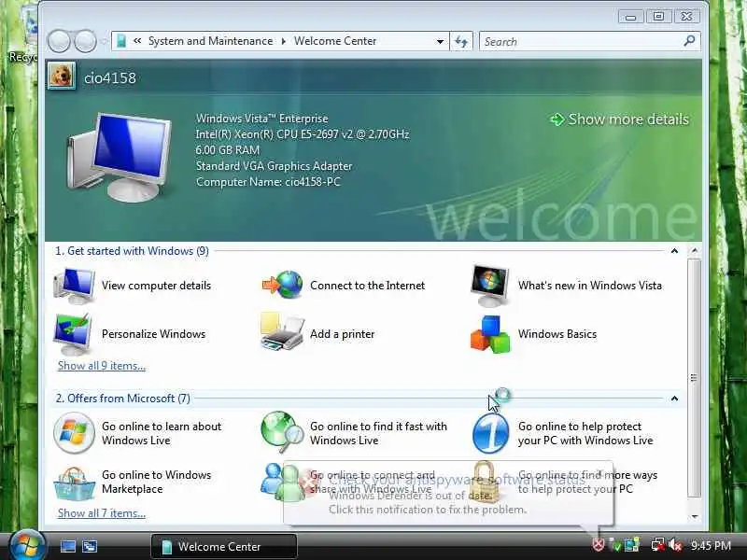747x560 pixels.
Task: Click the Search input field
Action: point(581,41)
